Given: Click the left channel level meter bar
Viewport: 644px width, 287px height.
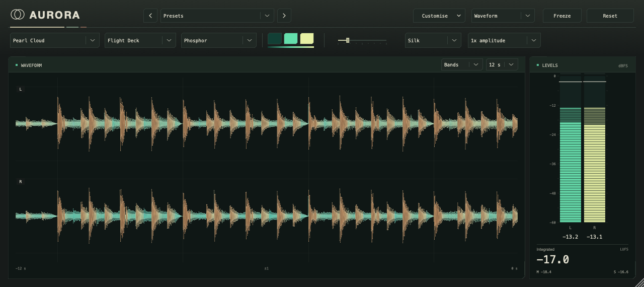Looking at the screenshot, I should (x=570, y=148).
